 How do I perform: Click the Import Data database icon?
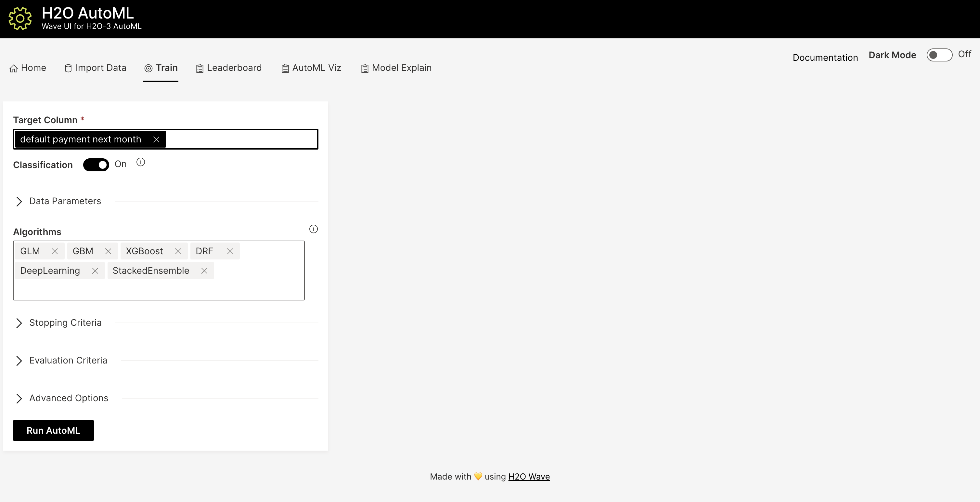click(68, 68)
